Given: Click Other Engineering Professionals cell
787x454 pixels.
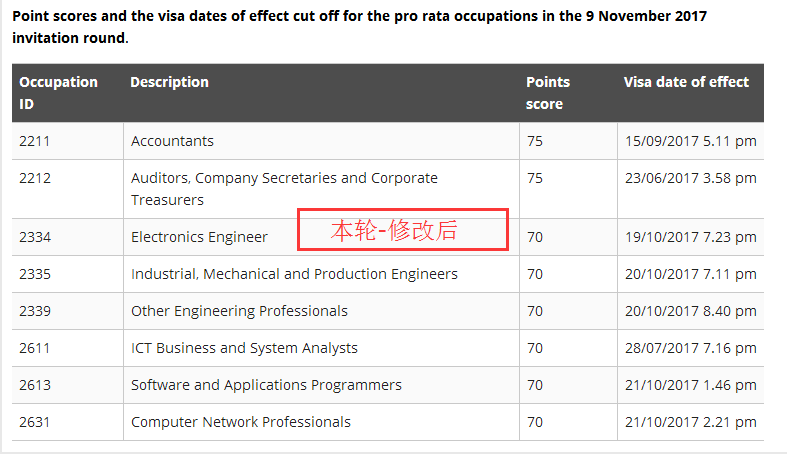Looking at the screenshot, I should pyautogui.click(x=239, y=311).
